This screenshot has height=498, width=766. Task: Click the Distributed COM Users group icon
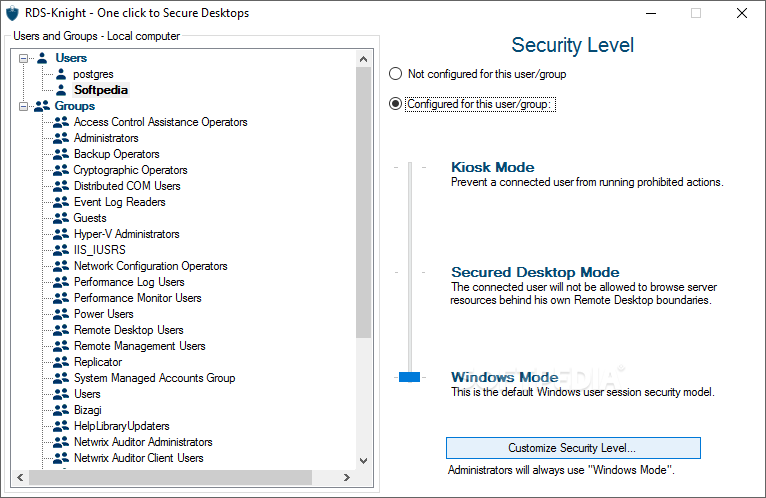(61, 186)
